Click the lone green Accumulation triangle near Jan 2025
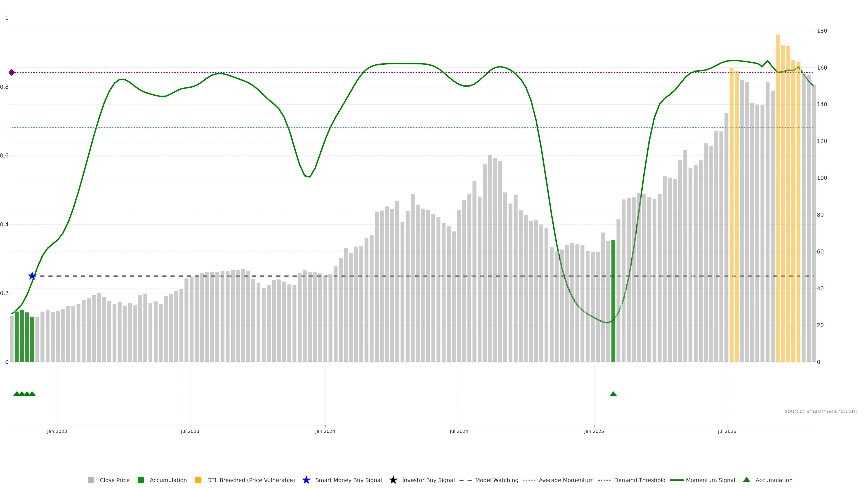The width and height of the screenshot is (868, 488). (613, 394)
